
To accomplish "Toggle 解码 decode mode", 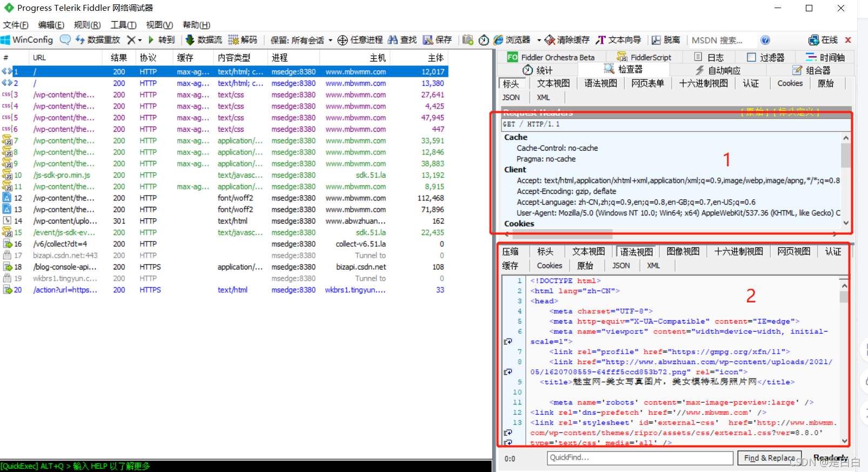I will (243, 40).
